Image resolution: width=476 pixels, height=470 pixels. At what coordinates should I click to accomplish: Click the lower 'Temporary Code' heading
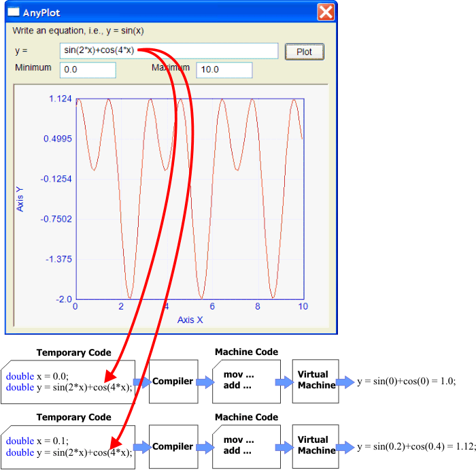[73, 417]
